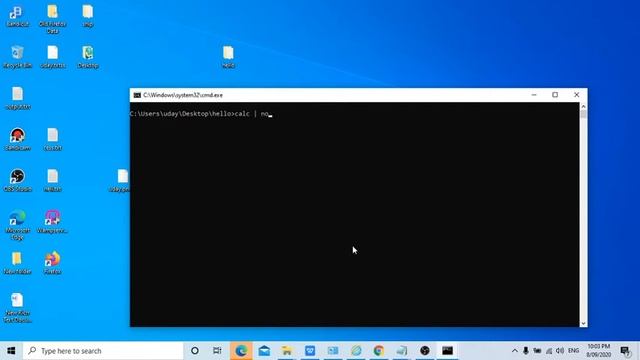Image resolution: width=640 pixels, height=360 pixels.
Task: Select the Candicut shortcut on desktop
Action: (x=17, y=16)
